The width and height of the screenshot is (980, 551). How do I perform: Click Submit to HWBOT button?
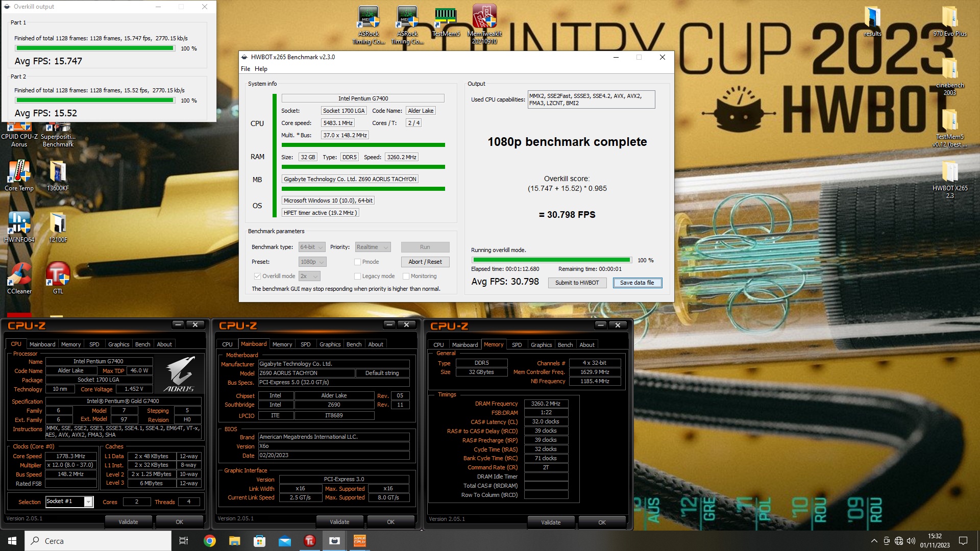pyautogui.click(x=577, y=283)
